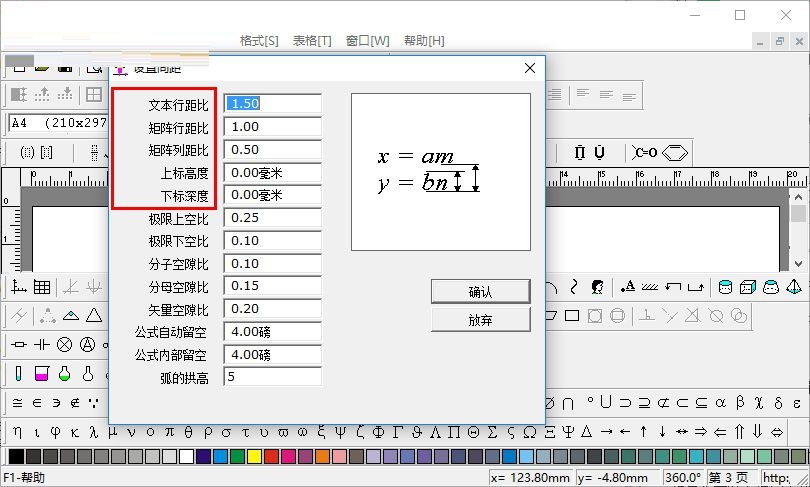Click the 弧的拱高 input field
Image resolution: width=810 pixels, height=487 pixels.
pyautogui.click(x=272, y=377)
